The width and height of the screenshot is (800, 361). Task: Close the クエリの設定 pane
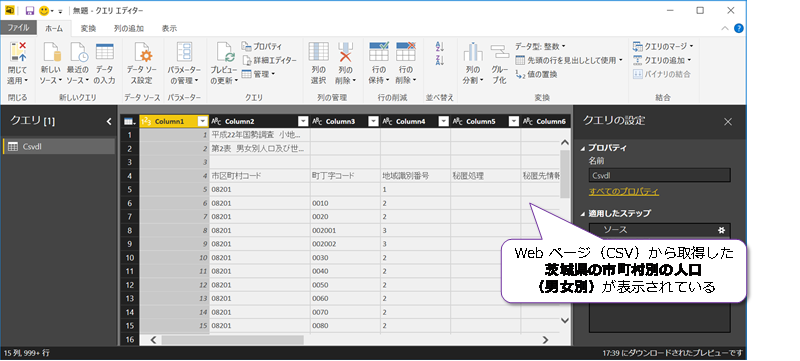tap(728, 121)
